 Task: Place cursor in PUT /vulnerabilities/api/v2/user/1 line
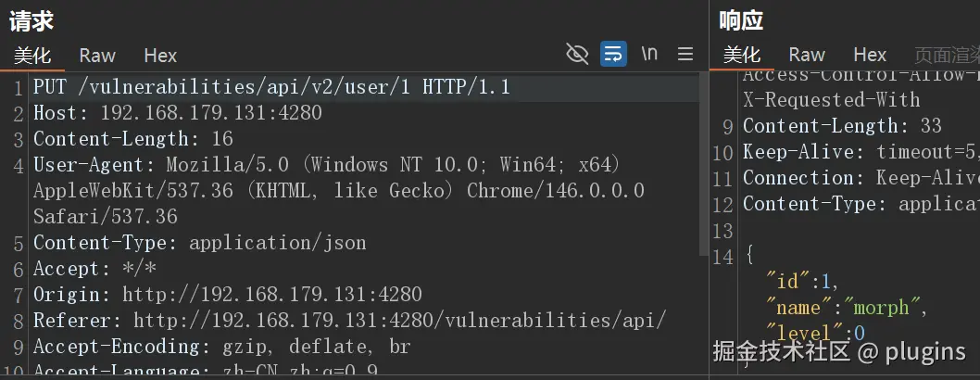(272, 87)
